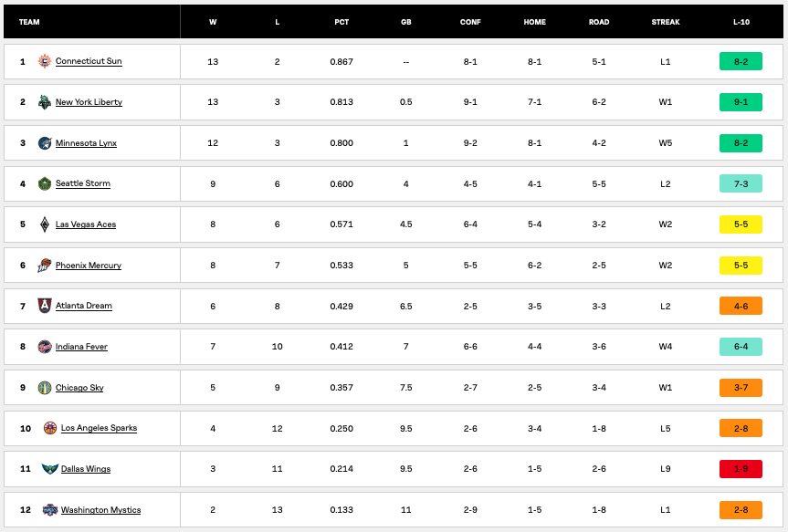Click the GB column header

[x=405, y=22]
